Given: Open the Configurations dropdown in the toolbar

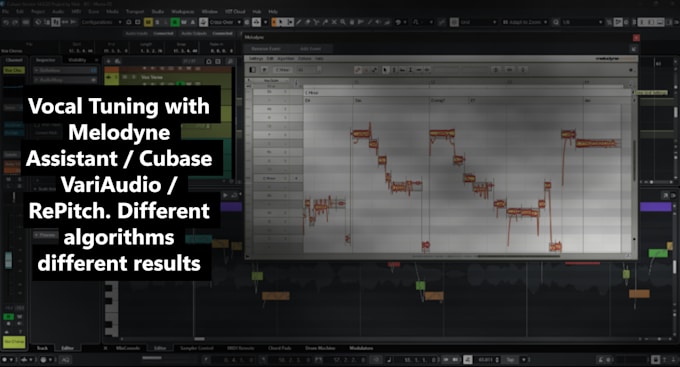Looking at the screenshot, I should click(101, 22).
